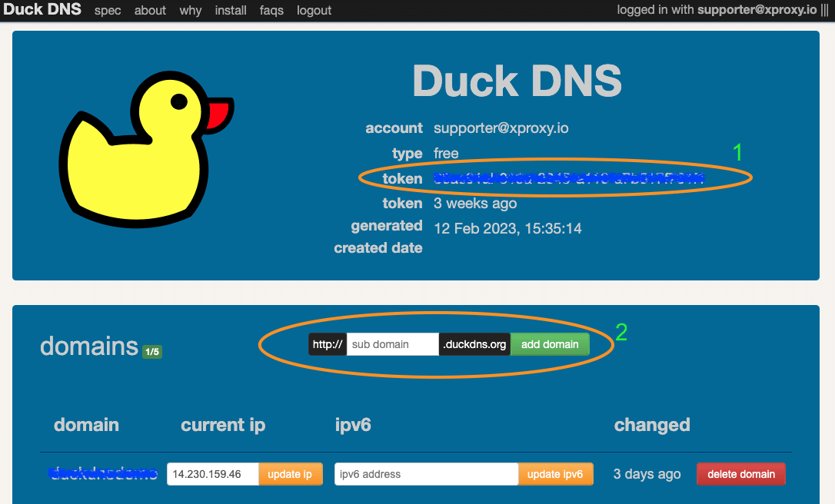
Task: Click the logged in email in navbar
Action: coord(757,9)
